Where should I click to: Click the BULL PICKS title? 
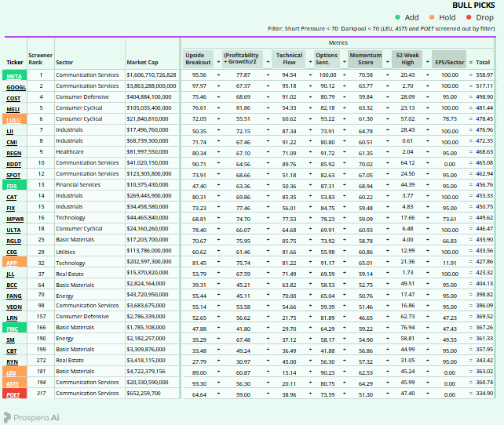(473, 5)
